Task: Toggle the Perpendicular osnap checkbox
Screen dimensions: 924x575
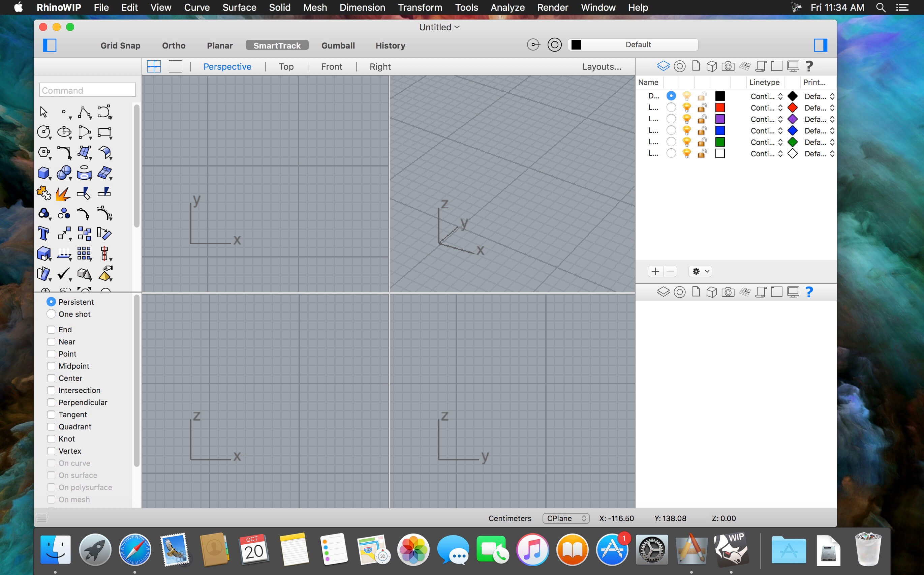Action: pos(51,402)
